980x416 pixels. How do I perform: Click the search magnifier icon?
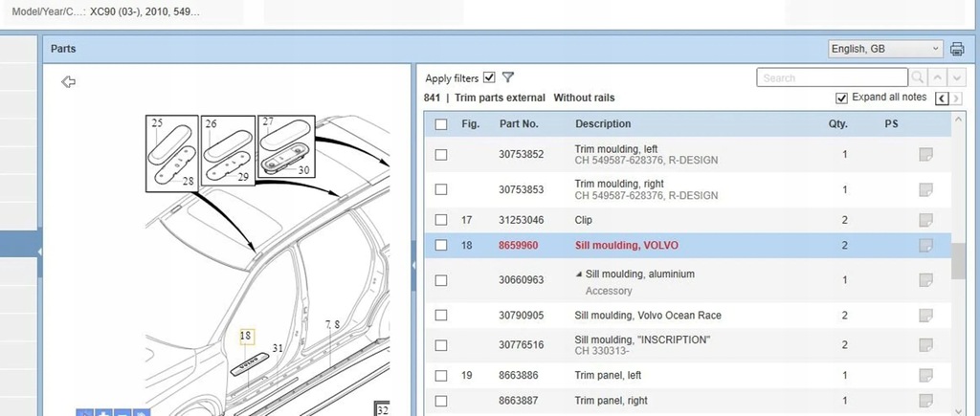tap(918, 77)
